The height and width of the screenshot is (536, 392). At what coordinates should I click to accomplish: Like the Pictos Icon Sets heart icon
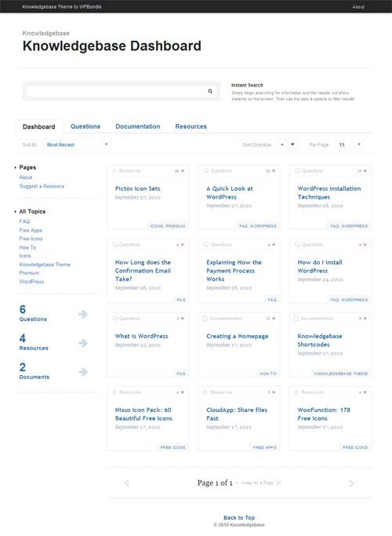[x=183, y=171]
